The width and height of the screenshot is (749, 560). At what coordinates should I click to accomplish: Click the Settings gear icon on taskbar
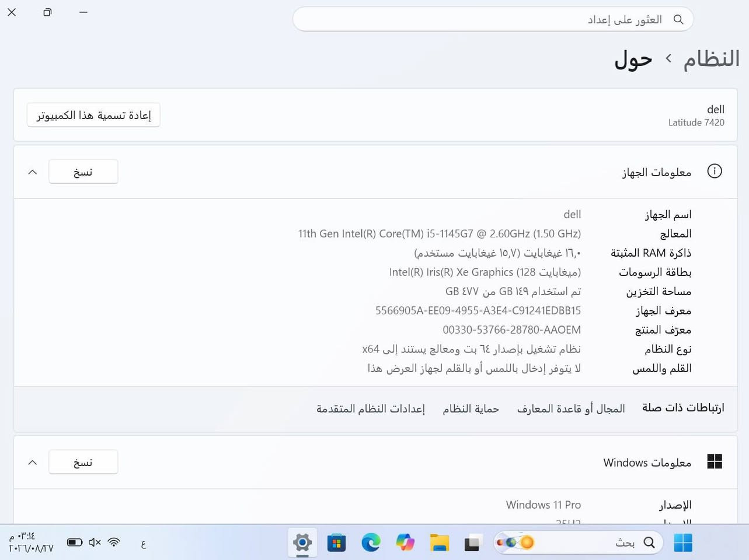click(x=302, y=542)
